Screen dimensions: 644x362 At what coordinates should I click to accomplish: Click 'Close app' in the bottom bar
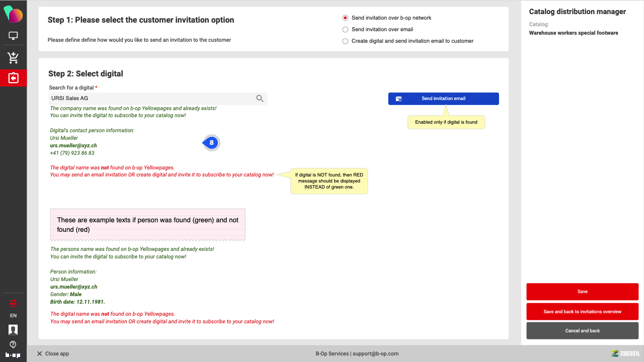click(53, 353)
